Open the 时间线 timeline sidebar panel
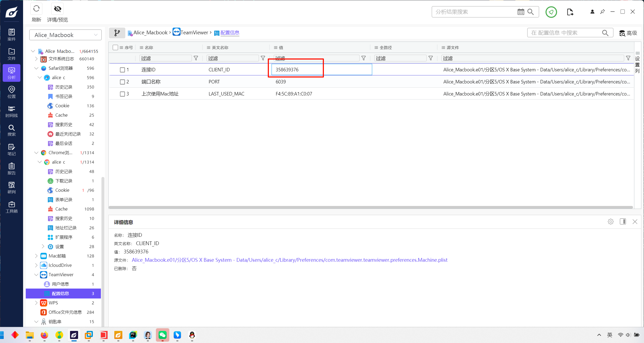 tap(12, 111)
